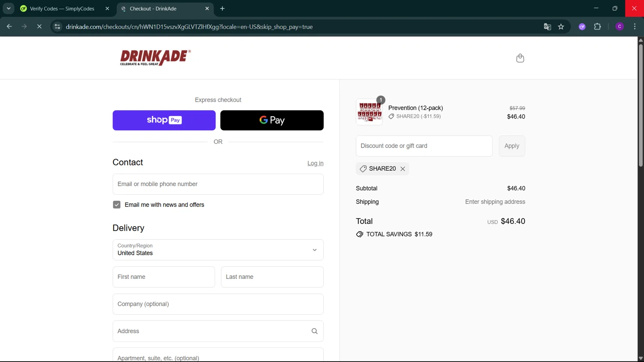Pay with Shop Pay button

pos(164,120)
